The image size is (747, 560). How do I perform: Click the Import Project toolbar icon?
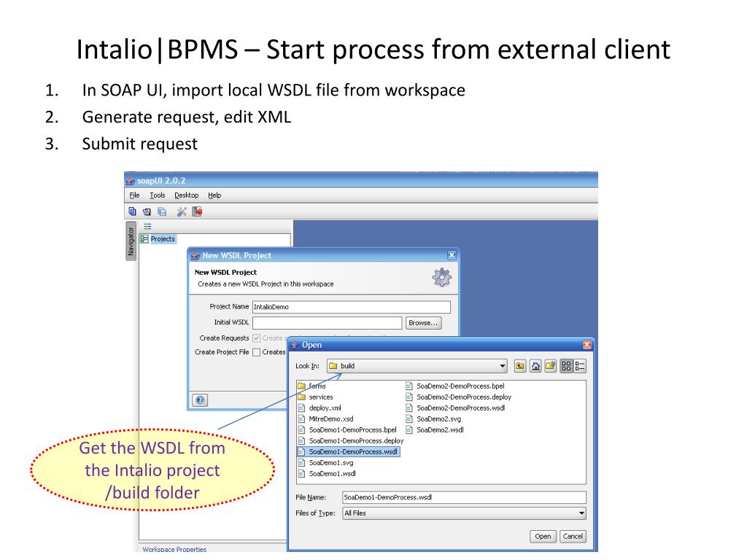(x=147, y=211)
